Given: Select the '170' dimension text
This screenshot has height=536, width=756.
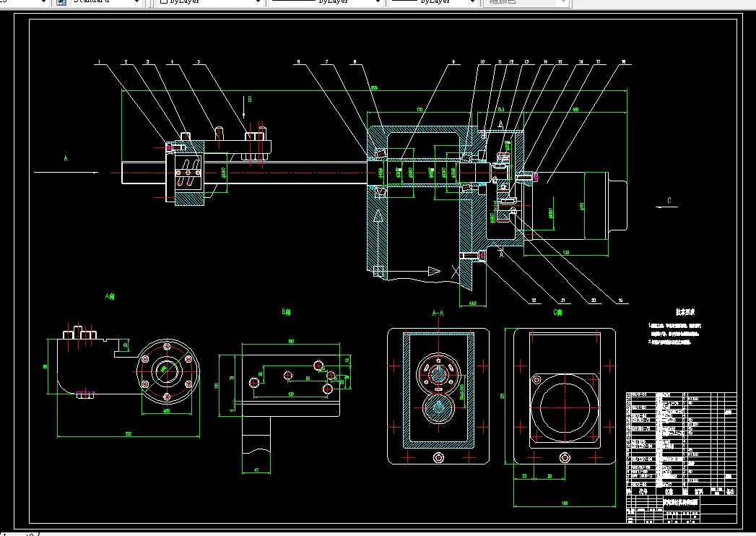Looking at the screenshot, I should point(420,110).
